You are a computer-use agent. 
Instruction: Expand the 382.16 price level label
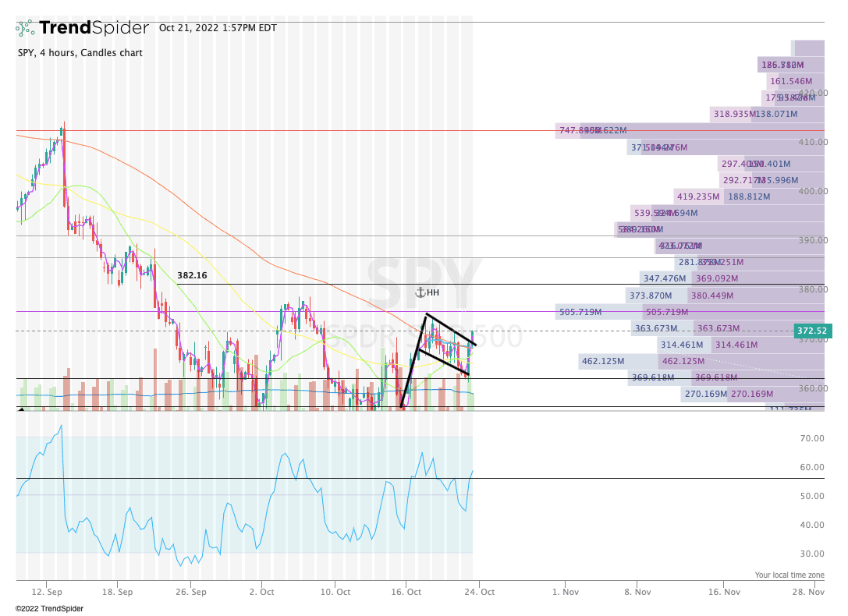pyautogui.click(x=192, y=275)
